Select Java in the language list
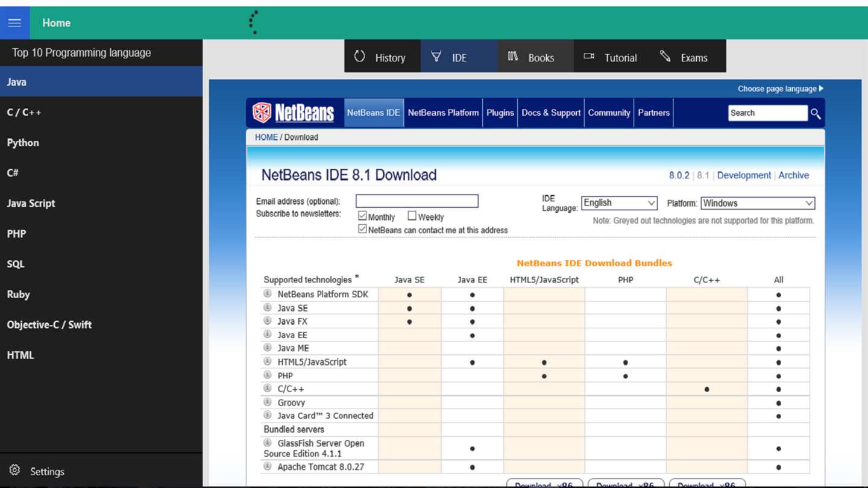Image resolution: width=868 pixels, height=488 pixels. [101, 82]
